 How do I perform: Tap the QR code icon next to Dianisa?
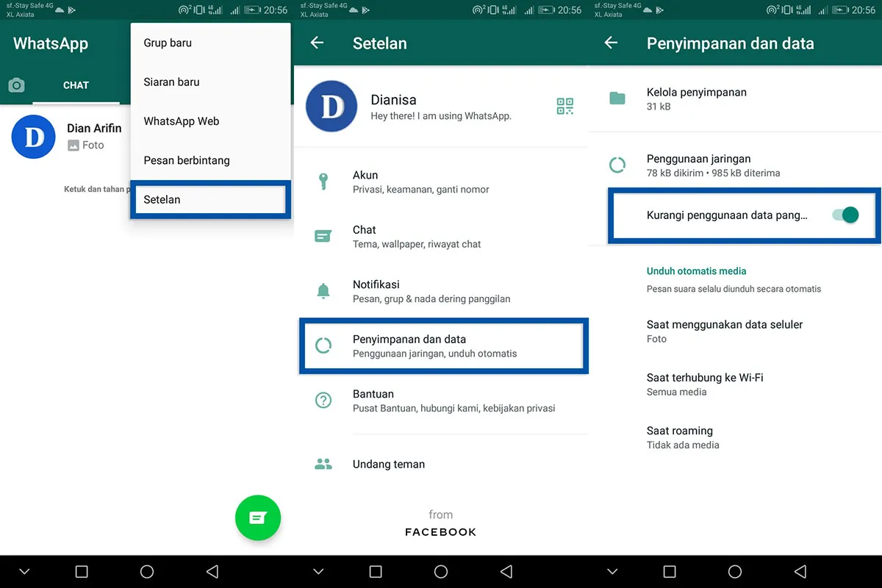click(x=564, y=106)
